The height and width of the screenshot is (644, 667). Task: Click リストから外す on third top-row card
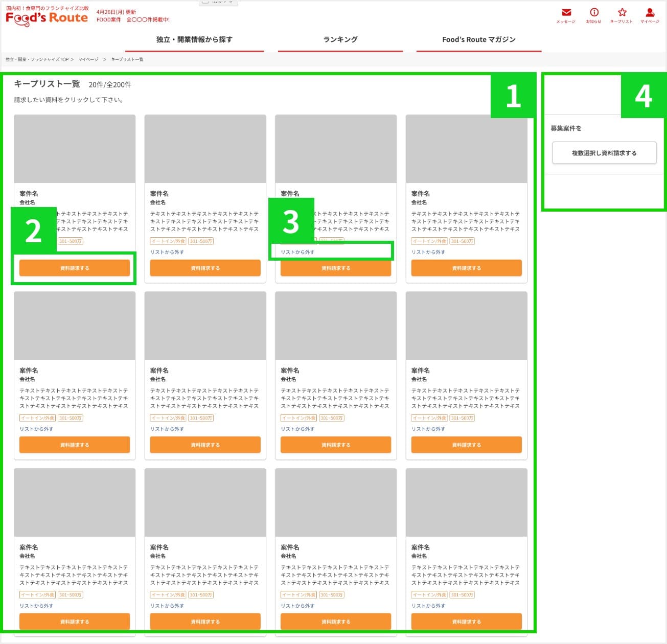click(x=298, y=252)
